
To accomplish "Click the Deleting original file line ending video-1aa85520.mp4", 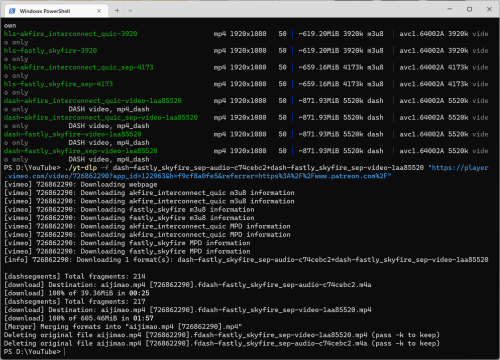I will pyautogui.click(x=222, y=335).
